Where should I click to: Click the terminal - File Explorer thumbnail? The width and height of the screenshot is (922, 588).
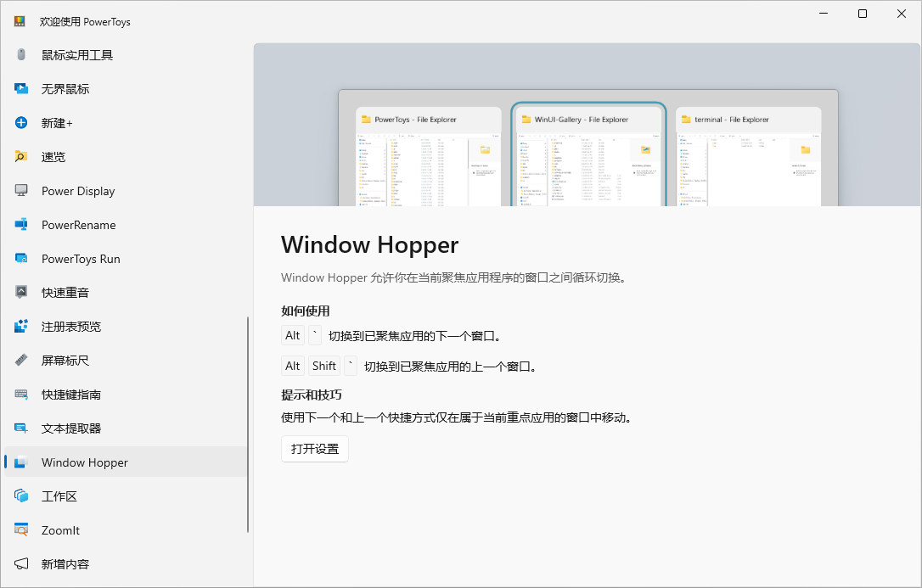pos(749,156)
